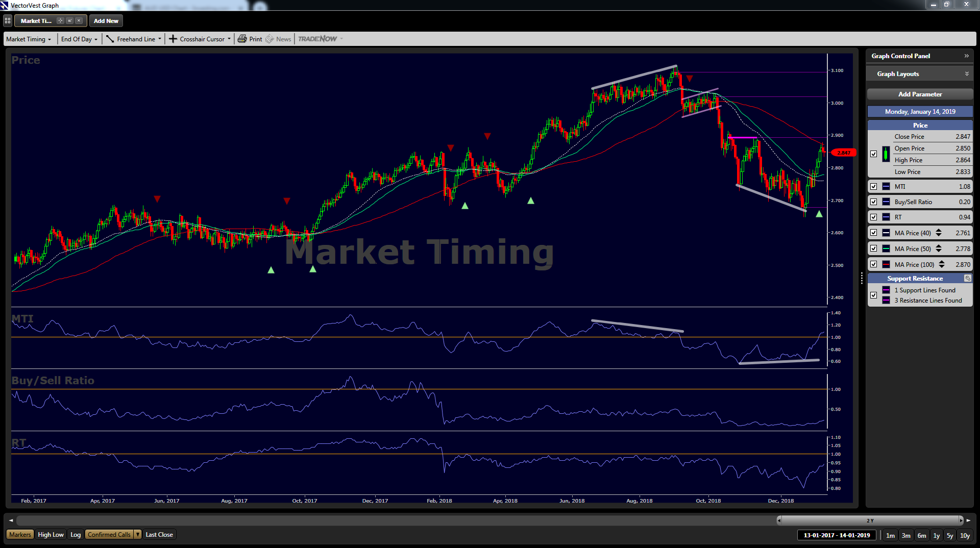Click the green candlestick style icon
980x548 pixels.
pyautogui.click(x=886, y=154)
